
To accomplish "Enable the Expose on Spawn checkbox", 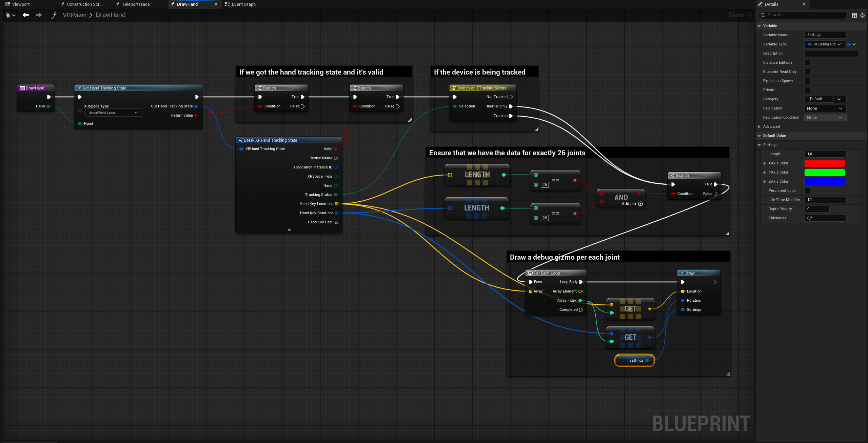I will [x=807, y=81].
